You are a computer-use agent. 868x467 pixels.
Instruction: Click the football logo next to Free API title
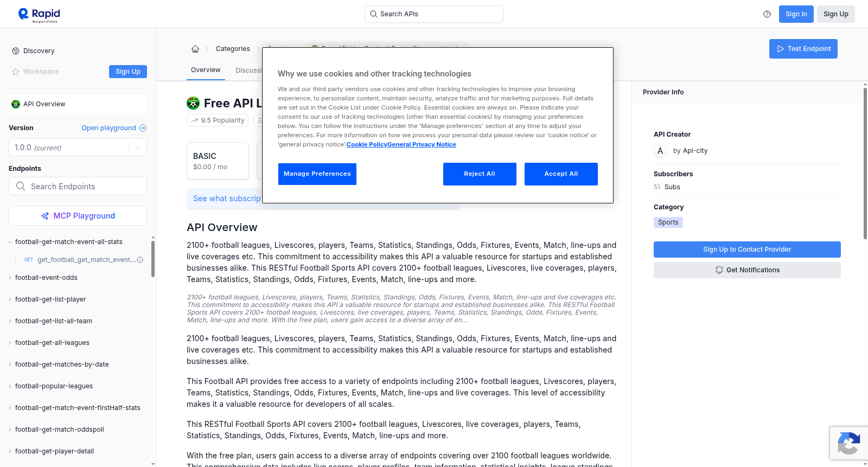tap(193, 103)
